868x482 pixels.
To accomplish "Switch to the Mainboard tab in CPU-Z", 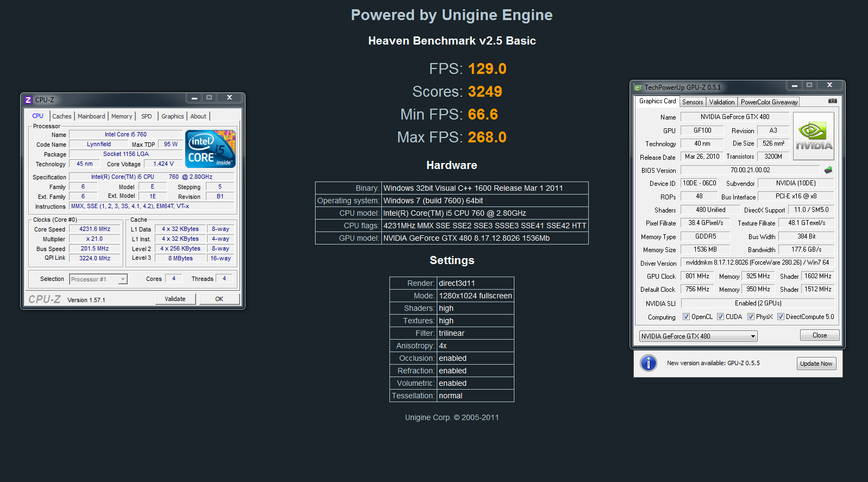I will click(x=91, y=116).
